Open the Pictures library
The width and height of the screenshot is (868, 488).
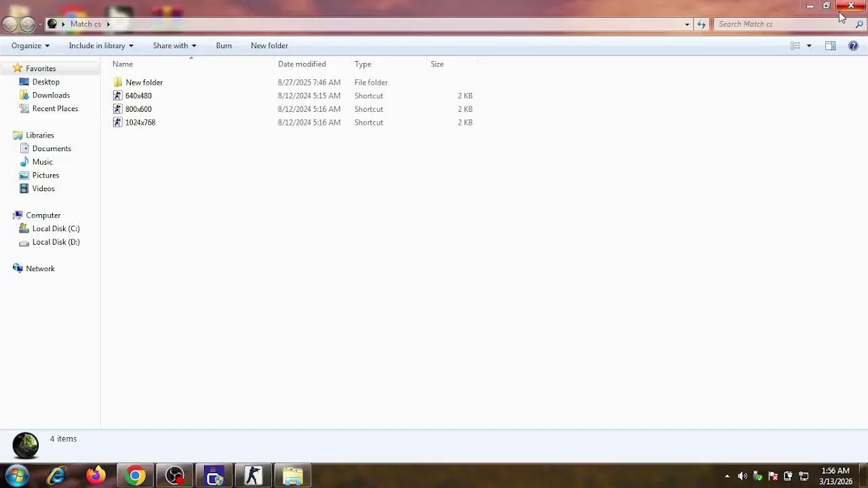tap(45, 175)
